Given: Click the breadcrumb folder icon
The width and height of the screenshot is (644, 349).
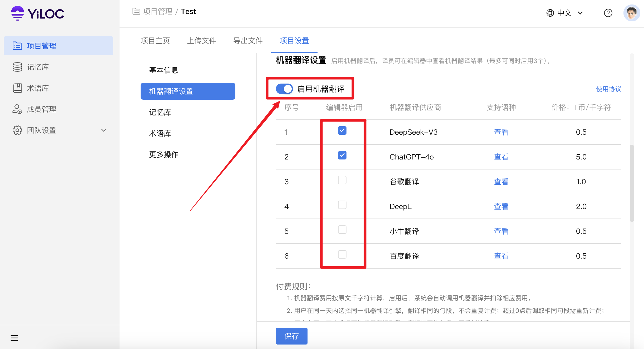Looking at the screenshot, I should point(136,11).
